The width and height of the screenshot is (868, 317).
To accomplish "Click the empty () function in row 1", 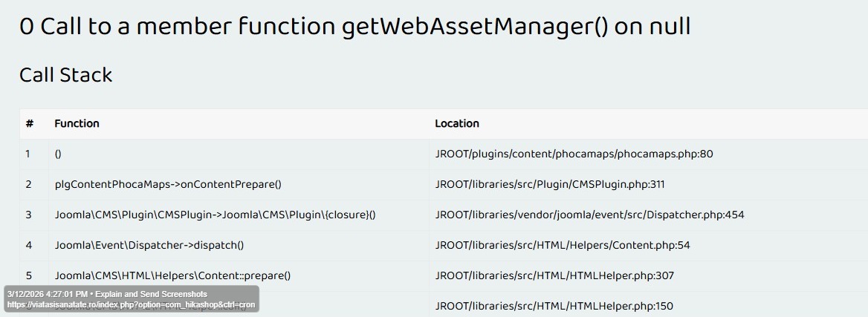I will 58,154.
